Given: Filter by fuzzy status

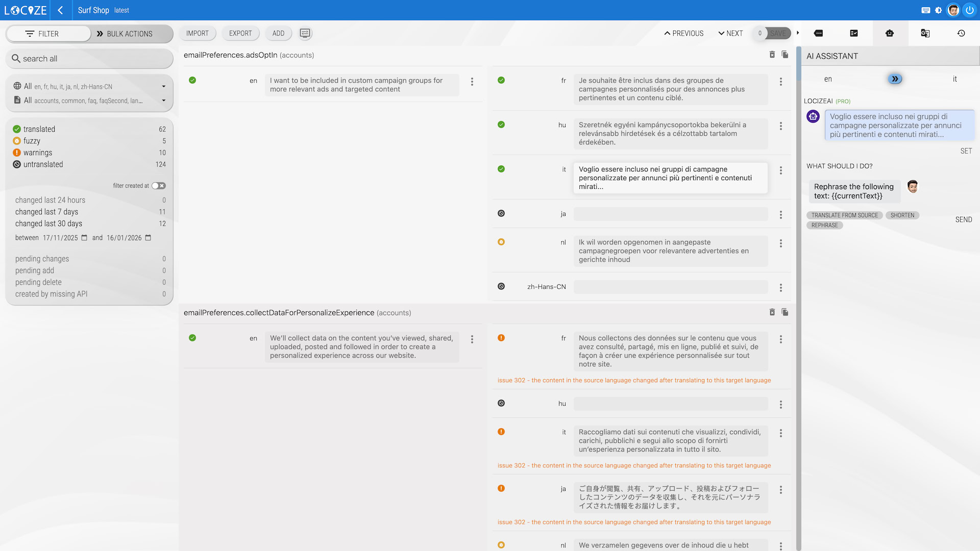Looking at the screenshot, I should (x=32, y=141).
